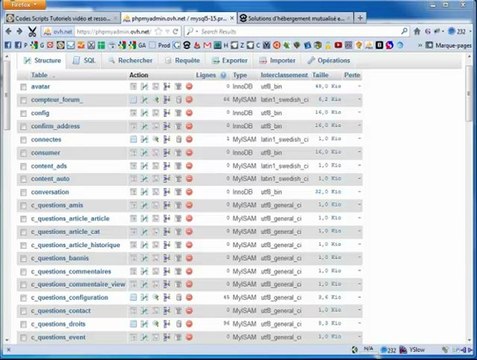477x360 pixels.
Task: Go to the Opérations tab
Action: pyautogui.click(x=329, y=60)
